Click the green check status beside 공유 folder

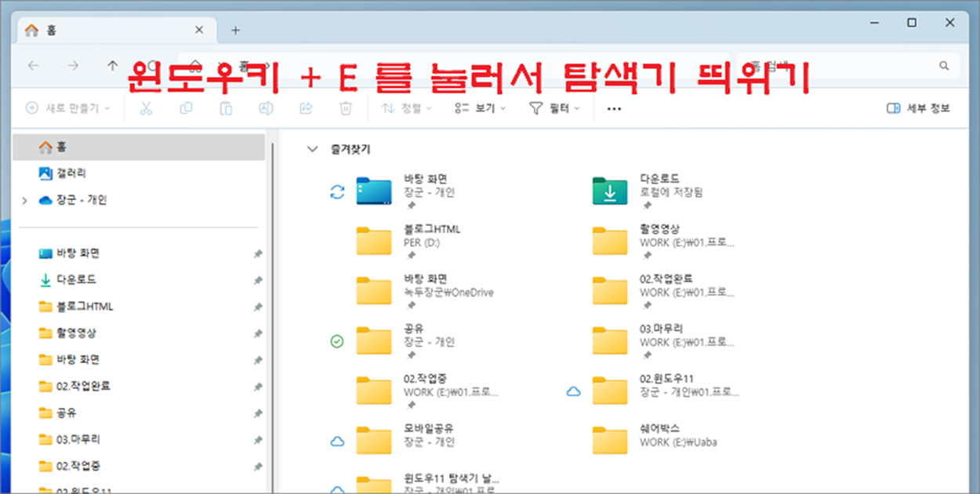337,342
